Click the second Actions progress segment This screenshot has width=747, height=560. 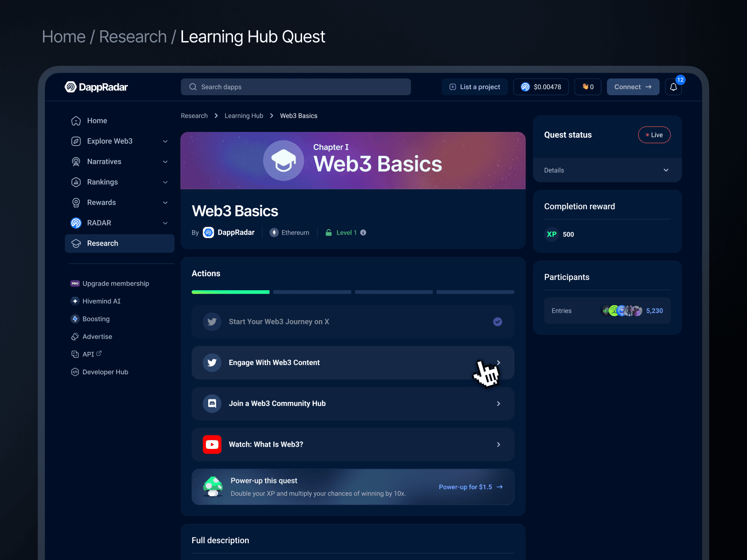312,292
